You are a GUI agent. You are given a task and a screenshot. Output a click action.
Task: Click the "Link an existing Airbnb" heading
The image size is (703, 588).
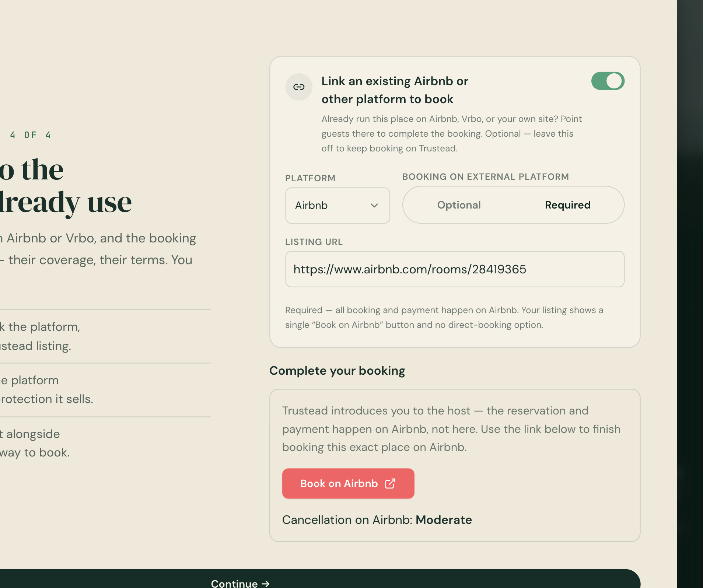[x=395, y=90]
